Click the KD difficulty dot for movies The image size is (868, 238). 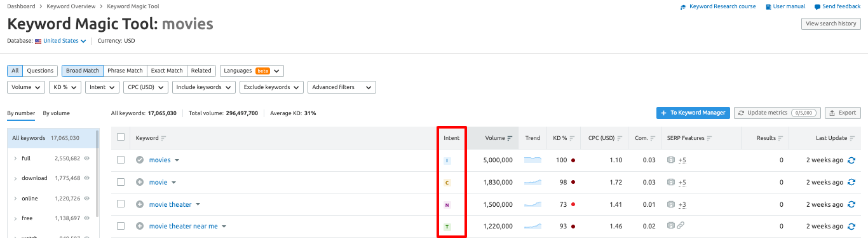coord(573,160)
